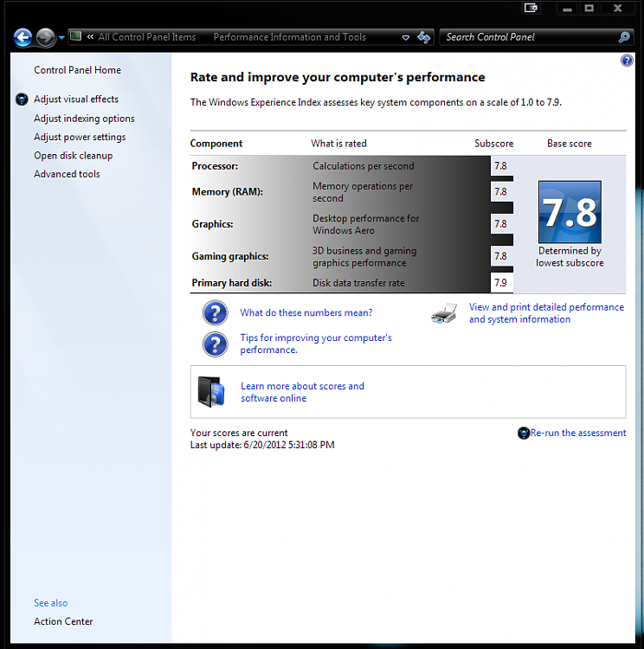Click help icon beside Tips for improving
The image size is (644, 649).
pos(215,344)
